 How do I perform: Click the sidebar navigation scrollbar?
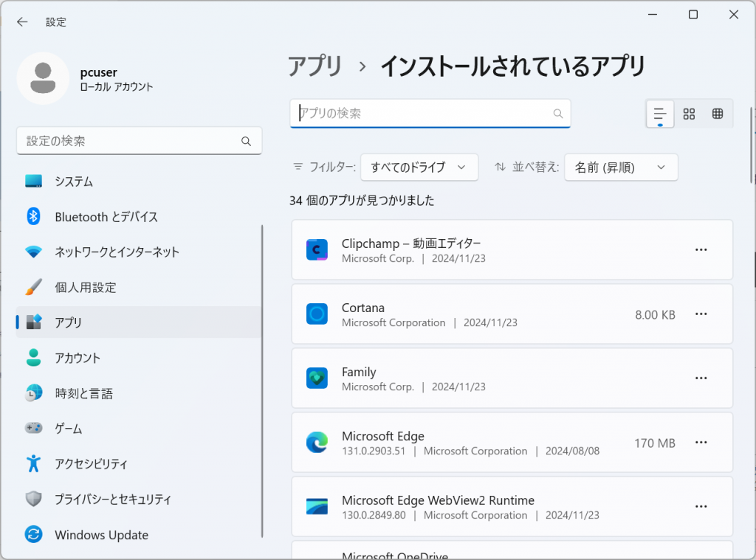tap(262, 381)
